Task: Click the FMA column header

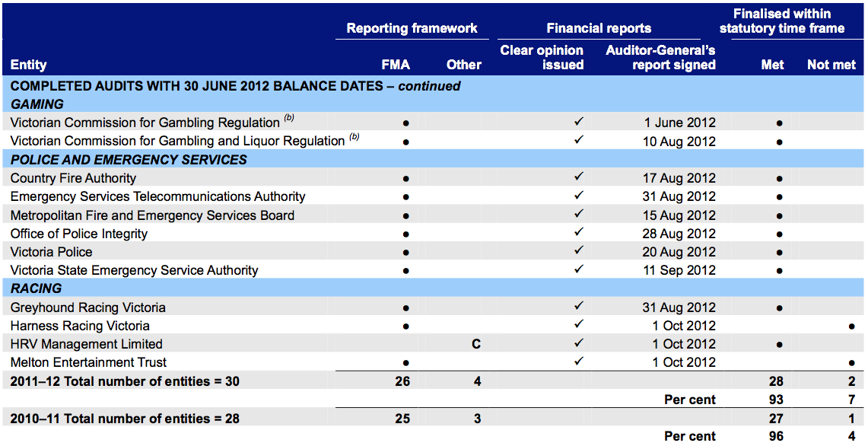Action: click(396, 65)
